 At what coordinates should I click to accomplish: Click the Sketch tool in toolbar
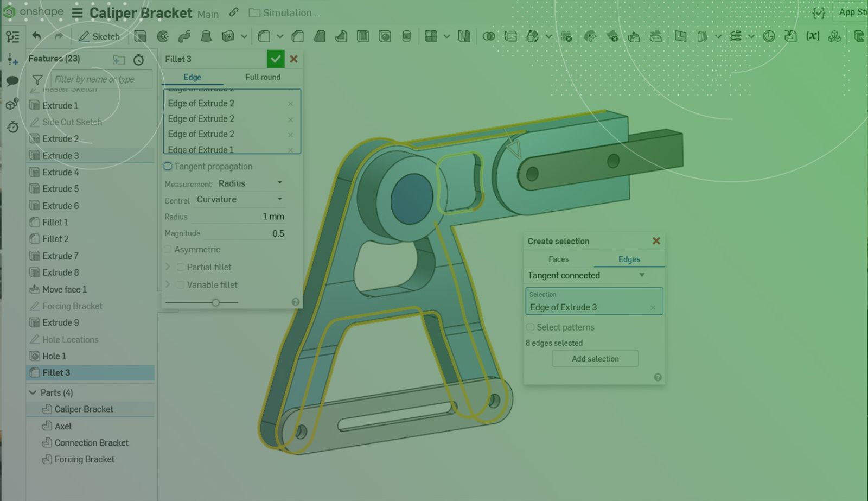coord(99,36)
